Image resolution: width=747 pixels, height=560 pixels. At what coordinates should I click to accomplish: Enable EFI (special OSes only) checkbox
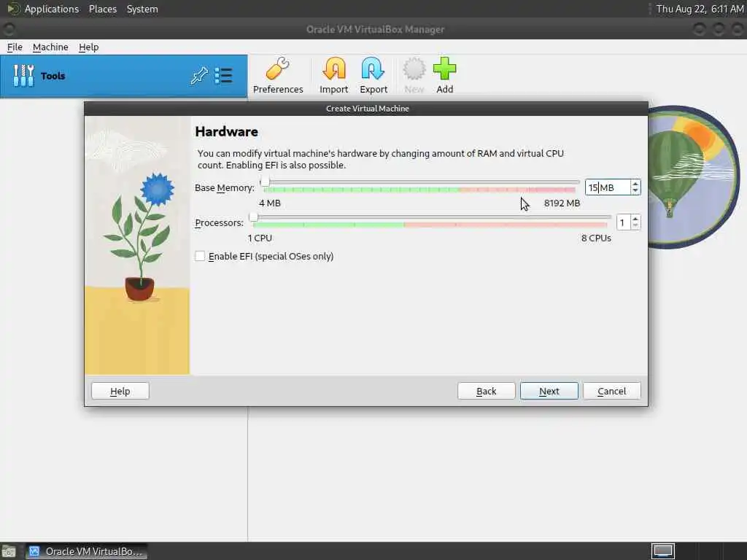(x=200, y=256)
